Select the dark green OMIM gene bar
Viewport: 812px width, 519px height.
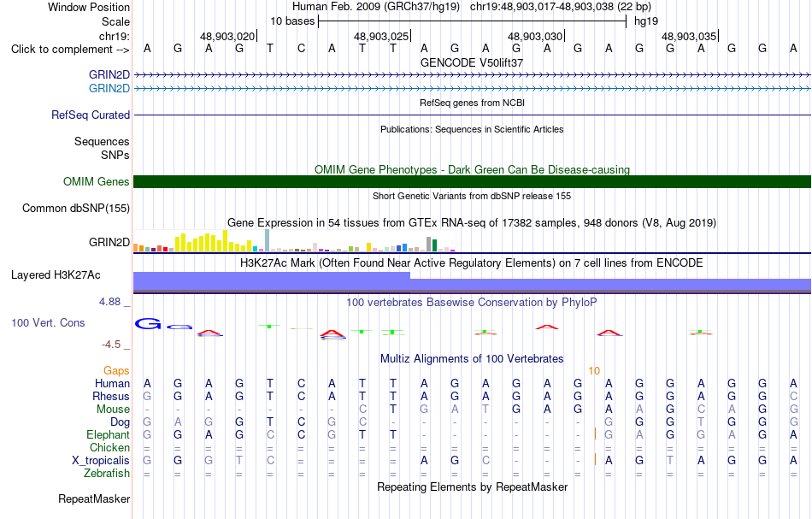click(472, 182)
